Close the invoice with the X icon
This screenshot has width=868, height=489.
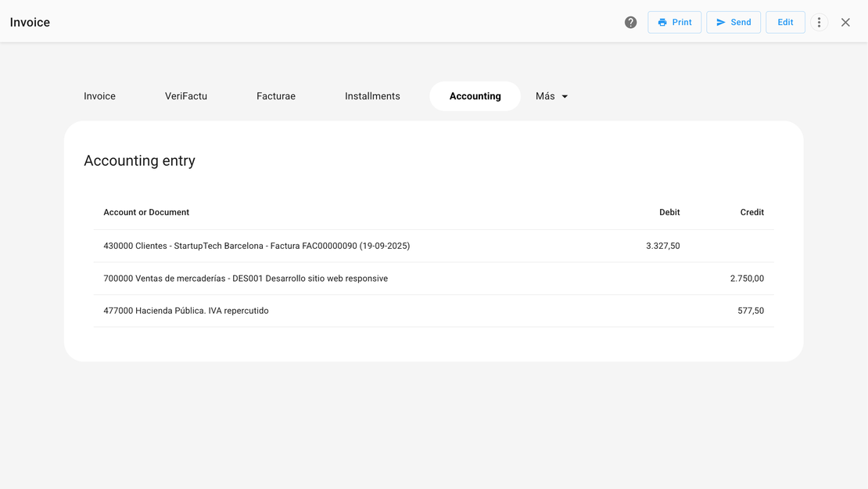click(845, 23)
